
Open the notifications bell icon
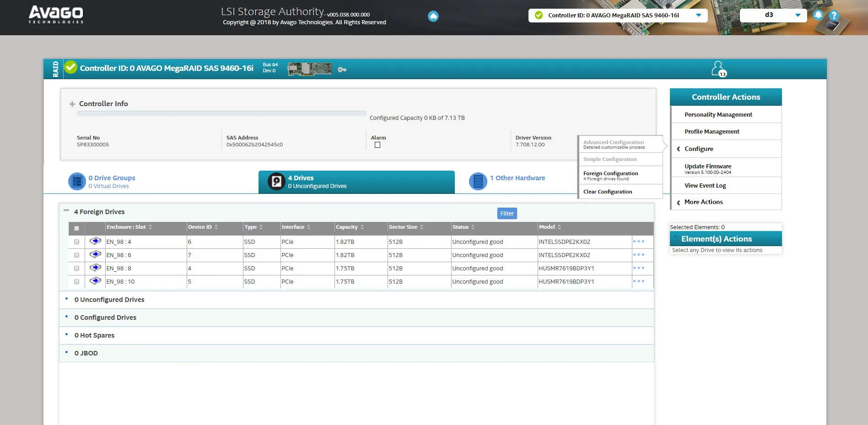[818, 15]
